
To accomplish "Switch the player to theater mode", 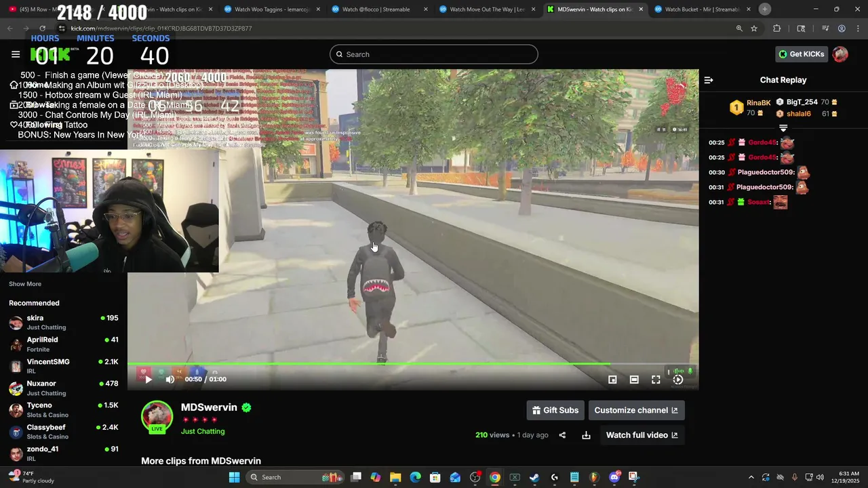I will tap(634, 380).
